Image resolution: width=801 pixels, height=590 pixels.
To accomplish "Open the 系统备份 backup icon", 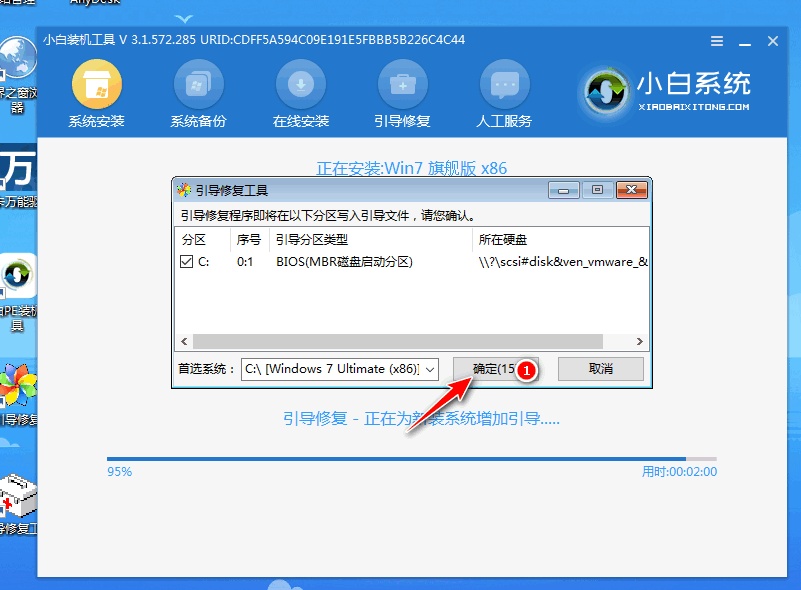I will 198,86.
